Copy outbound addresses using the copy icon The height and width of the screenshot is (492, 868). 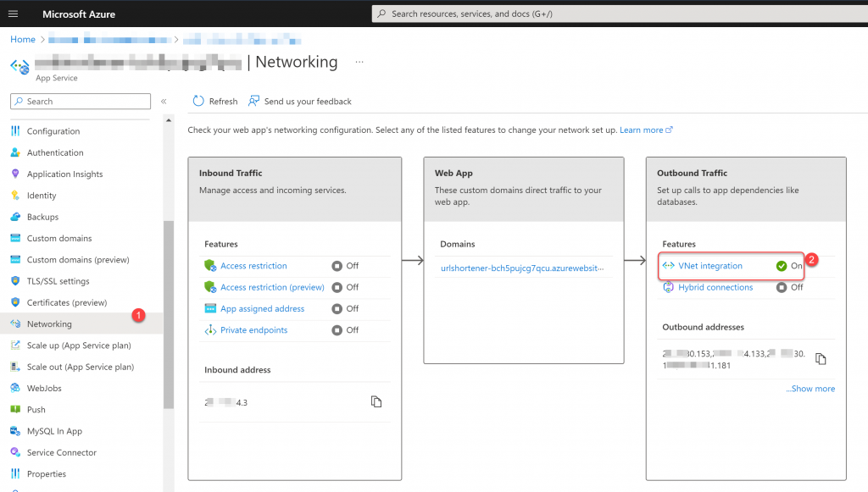coord(821,359)
